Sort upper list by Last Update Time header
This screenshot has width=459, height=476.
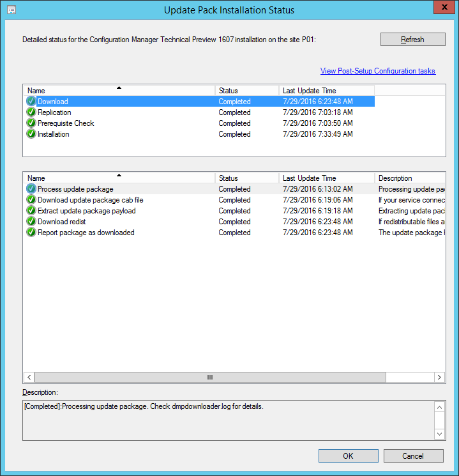326,91
